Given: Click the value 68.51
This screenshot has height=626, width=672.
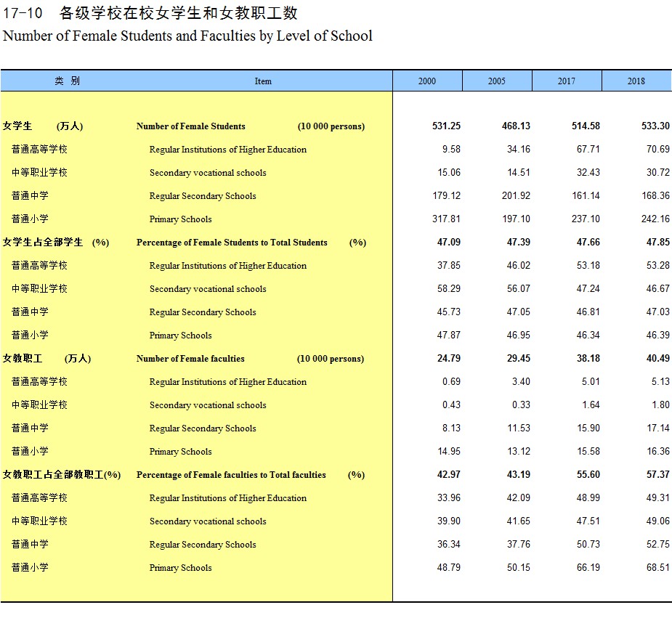Looking at the screenshot, I should pos(658,567).
